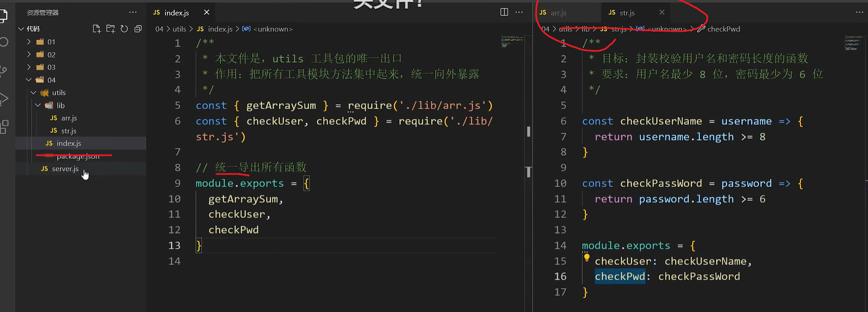Collapse all folders in explorer
The width and height of the screenshot is (868, 312).
pos(138,29)
